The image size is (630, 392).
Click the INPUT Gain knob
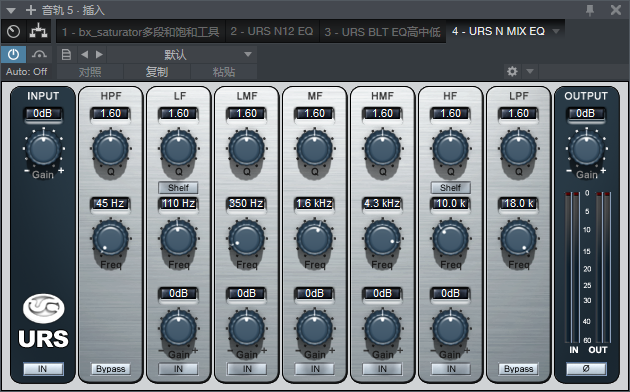tap(43, 149)
